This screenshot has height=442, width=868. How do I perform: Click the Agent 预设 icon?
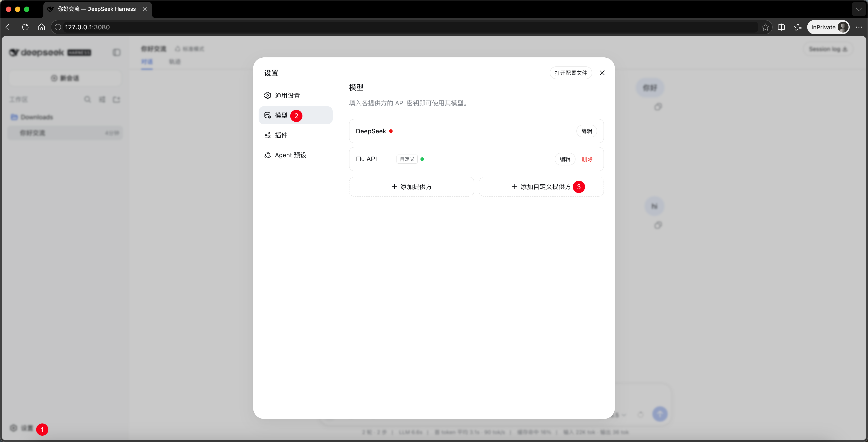click(x=268, y=155)
